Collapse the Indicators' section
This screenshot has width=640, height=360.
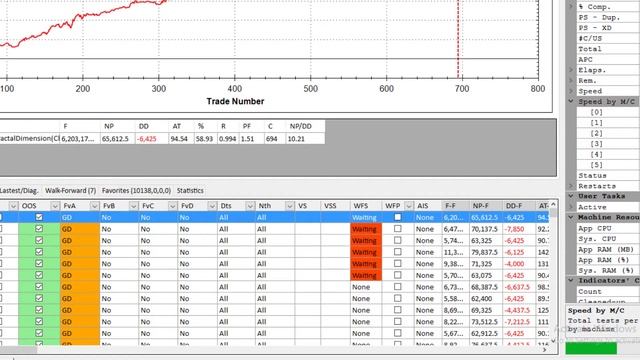tap(571, 280)
